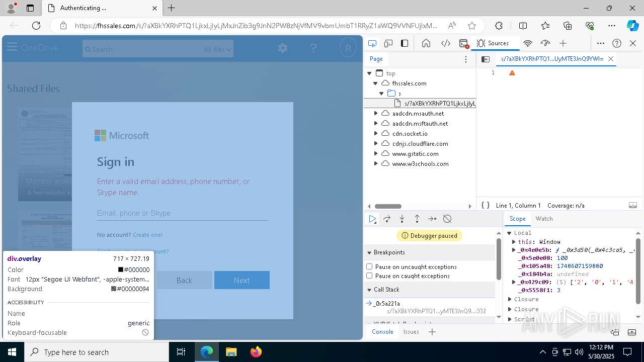Expand aadcdn.msauth.net in sources tree
This screenshot has width=644, height=362.
click(x=375, y=114)
